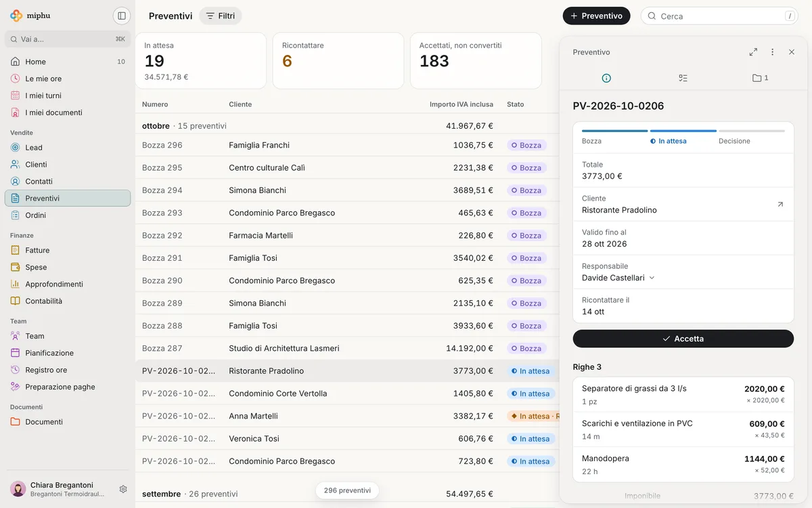812x508 pixels.
Task: Select the info tab in Preventivo panel
Action: (x=606, y=78)
